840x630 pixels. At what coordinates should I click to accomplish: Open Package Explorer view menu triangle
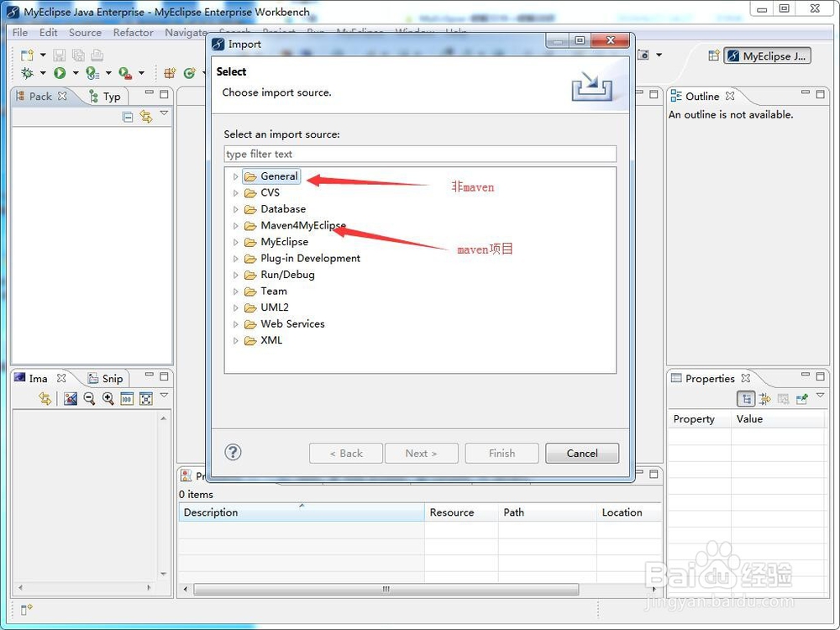(164, 113)
